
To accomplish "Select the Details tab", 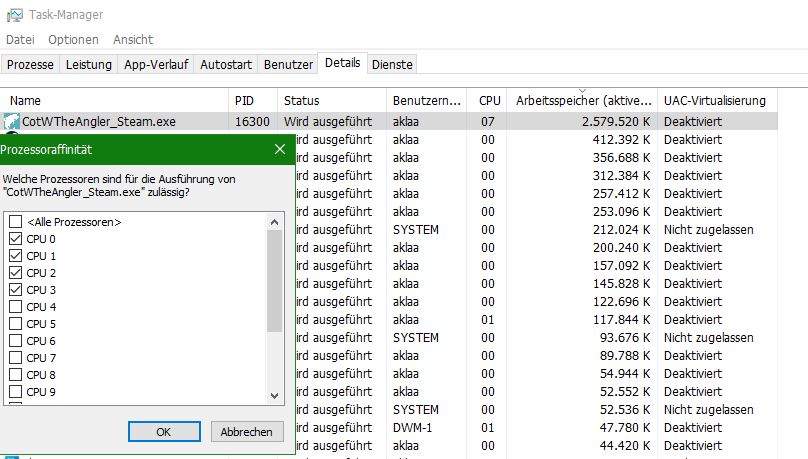I will coord(343,63).
